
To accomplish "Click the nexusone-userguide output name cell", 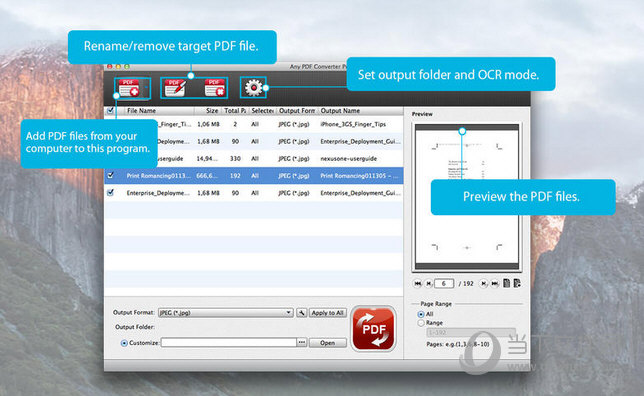I will click(348, 158).
